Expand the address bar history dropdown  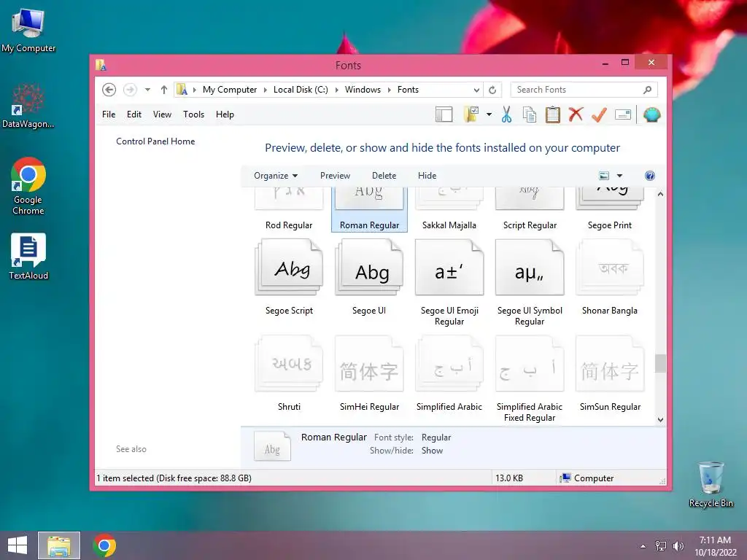(x=476, y=90)
